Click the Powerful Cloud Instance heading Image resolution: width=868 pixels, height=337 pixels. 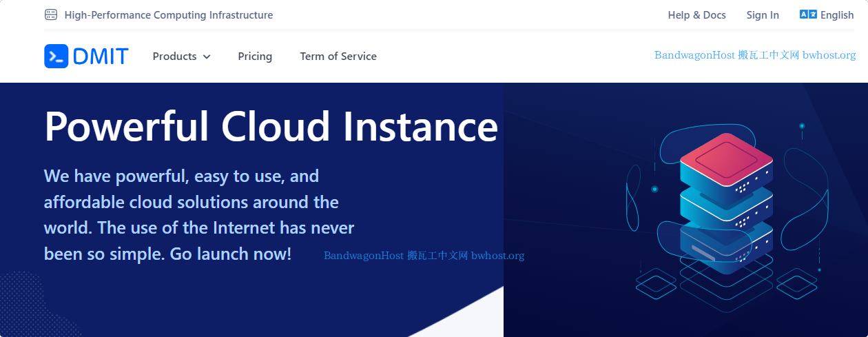(x=271, y=127)
